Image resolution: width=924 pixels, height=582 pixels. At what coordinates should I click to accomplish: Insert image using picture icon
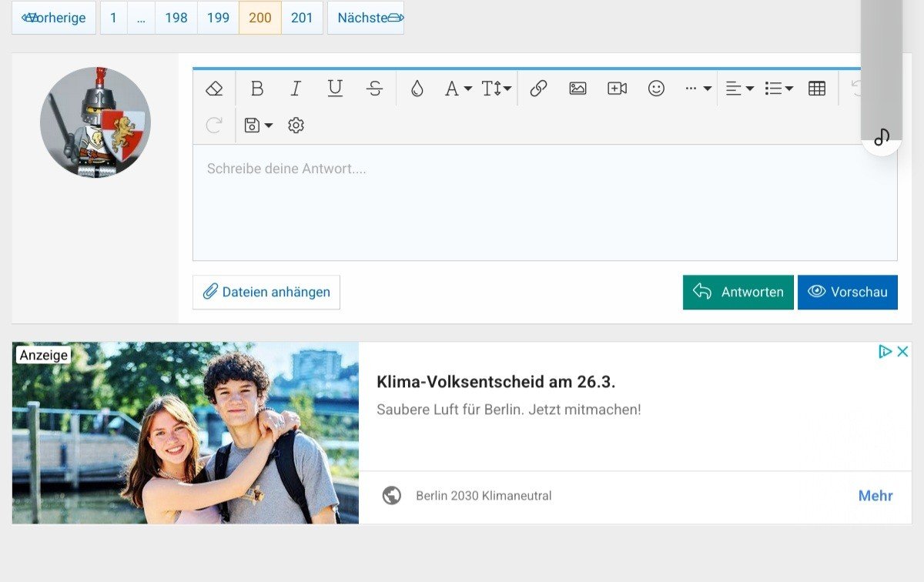coord(577,89)
